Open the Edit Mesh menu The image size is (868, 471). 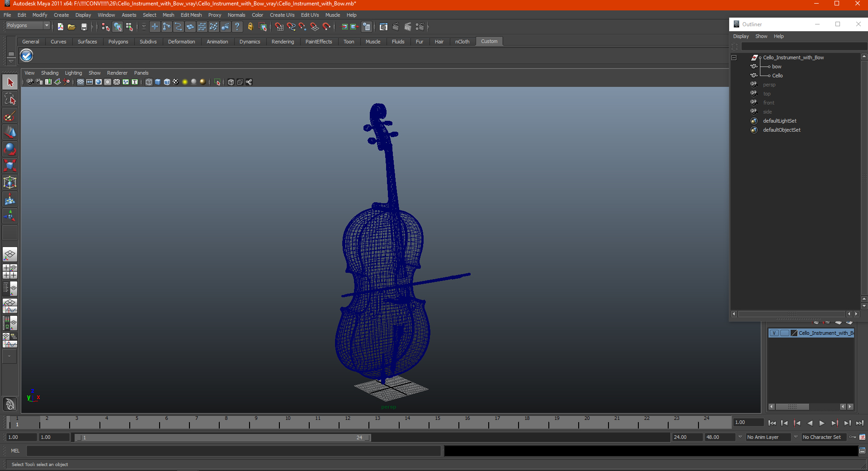[x=191, y=15]
